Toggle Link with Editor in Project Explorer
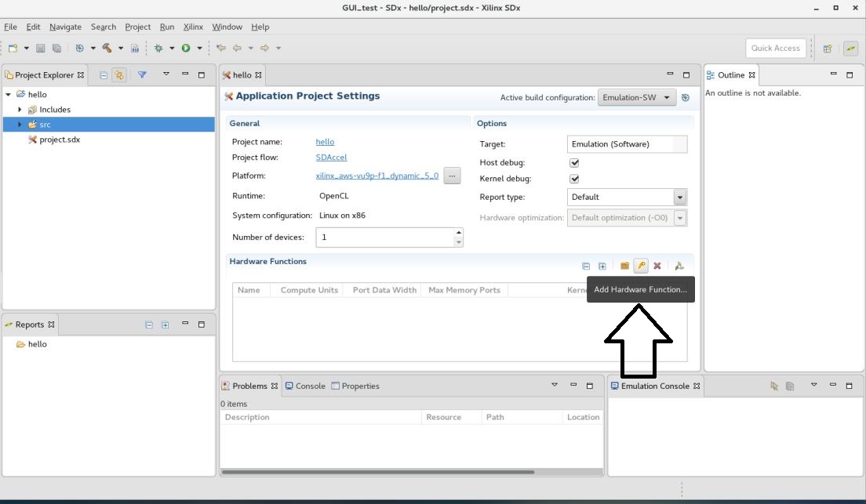This screenshot has width=866, height=504. [x=119, y=75]
